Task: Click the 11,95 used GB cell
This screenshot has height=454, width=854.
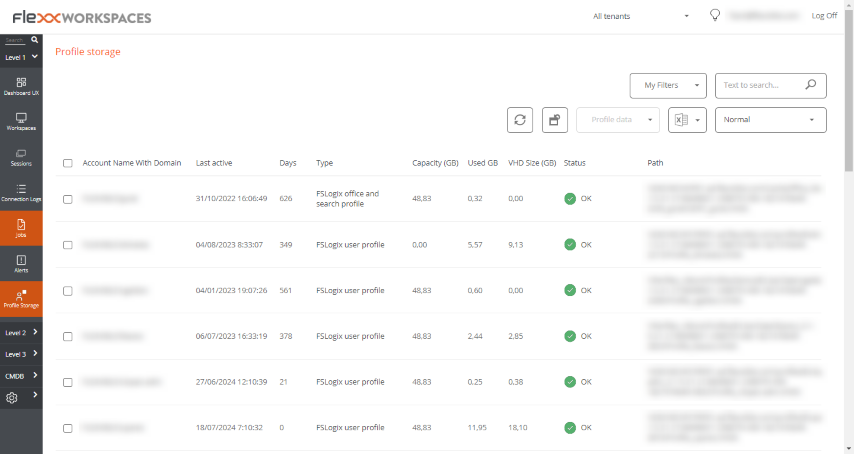Action: pyautogui.click(x=477, y=428)
